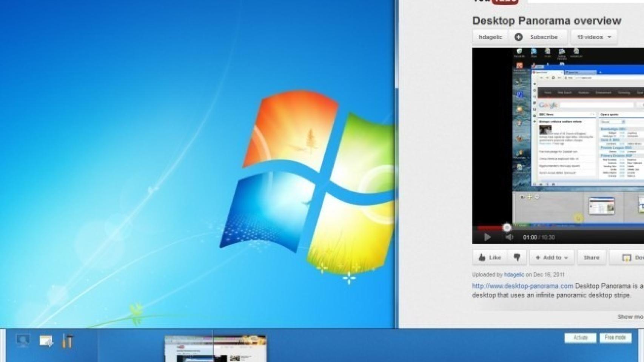Viewport: 644px width, 362px height.
Task: Mute the video with the speaker icon
Action: (509, 237)
